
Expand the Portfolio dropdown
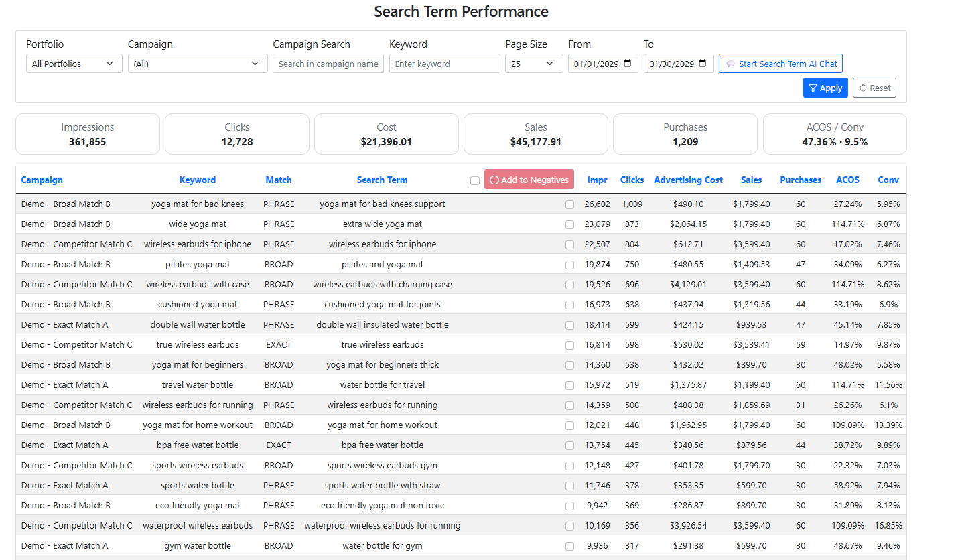(74, 64)
